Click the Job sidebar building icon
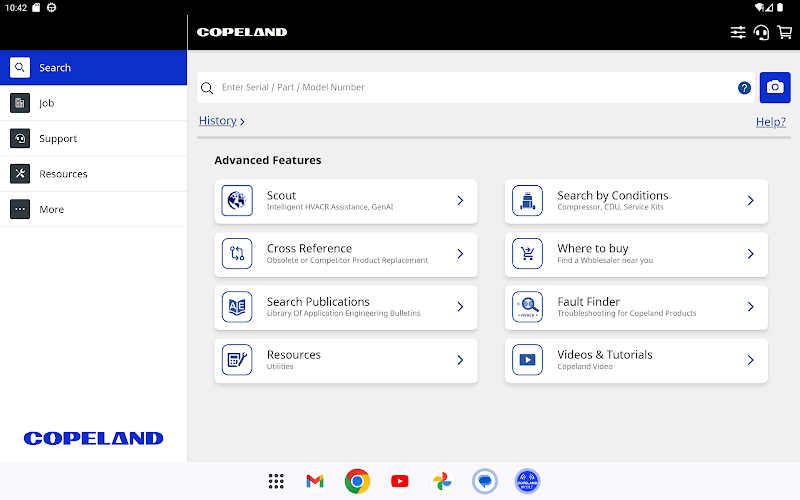800x500 pixels. [x=20, y=103]
